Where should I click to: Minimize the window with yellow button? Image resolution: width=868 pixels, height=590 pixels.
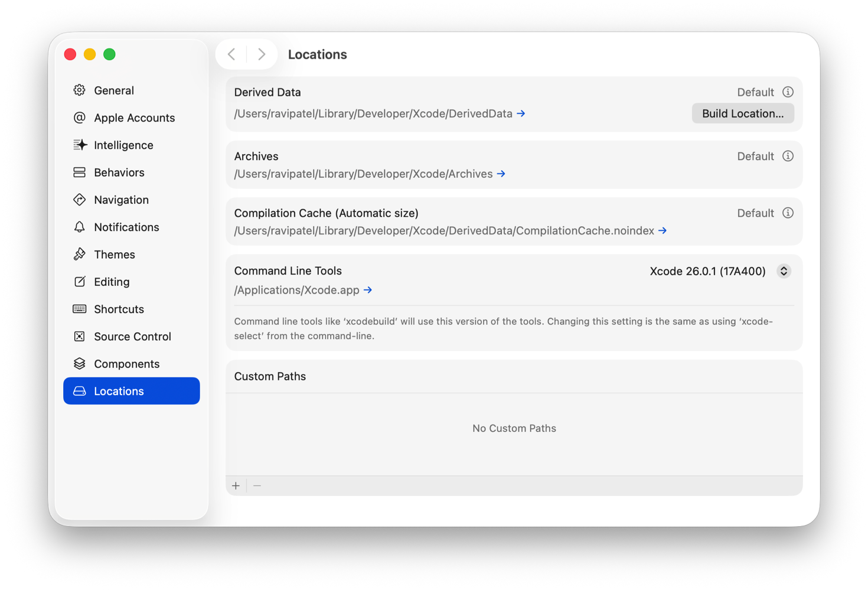pos(90,54)
